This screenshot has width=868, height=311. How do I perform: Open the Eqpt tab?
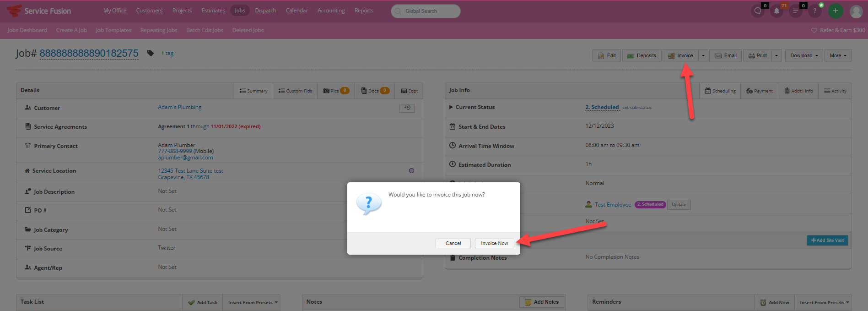click(x=409, y=91)
